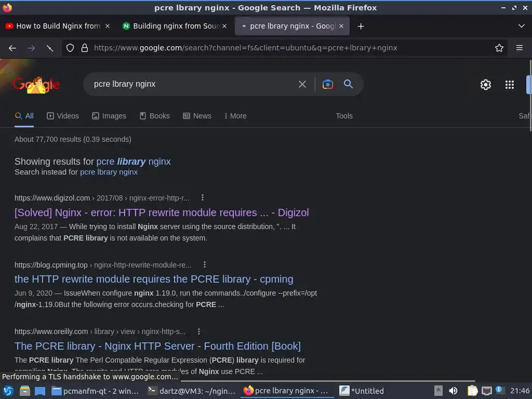
Task: Open the taskbar application menu launcher
Action: pyautogui.click(x=8, y=391)
